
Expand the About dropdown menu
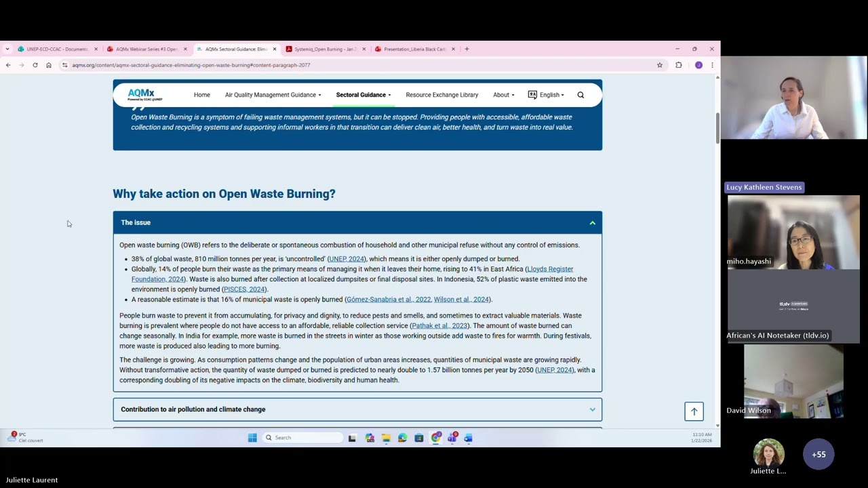point(503,95)
